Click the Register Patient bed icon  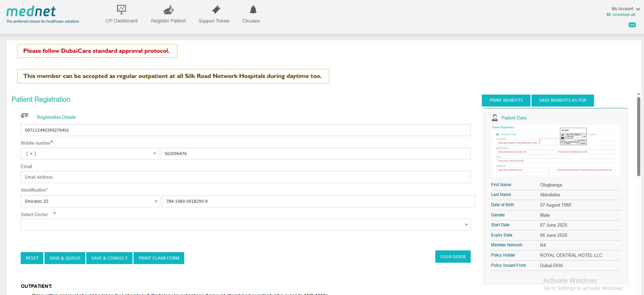coord(168,10)
